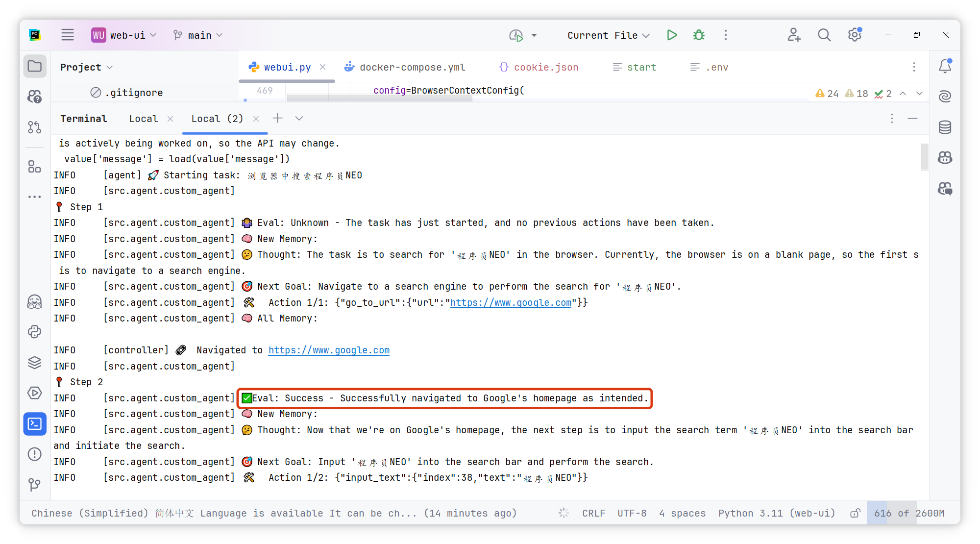Image resolution: width=980 pixels, height=544 pixels.
Task: Open the Services tool window
Action: [35, 393]
